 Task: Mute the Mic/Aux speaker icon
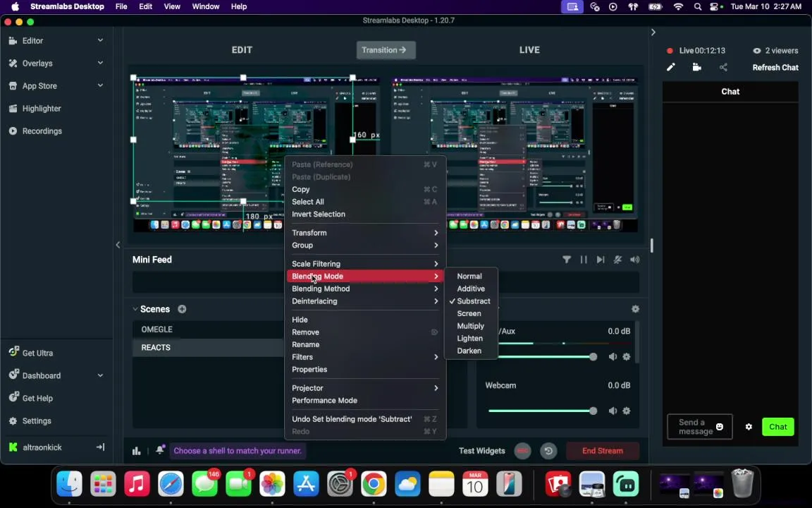point(613,356)
